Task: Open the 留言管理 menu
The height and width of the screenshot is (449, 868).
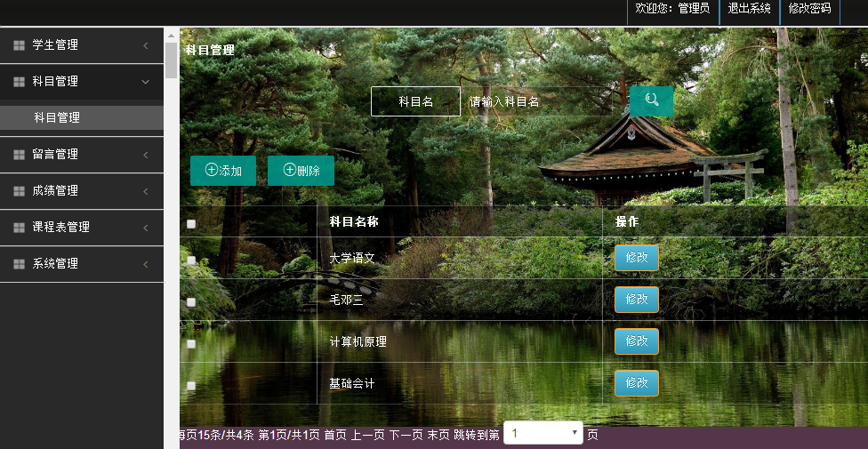Action: (x=82, y=155)
